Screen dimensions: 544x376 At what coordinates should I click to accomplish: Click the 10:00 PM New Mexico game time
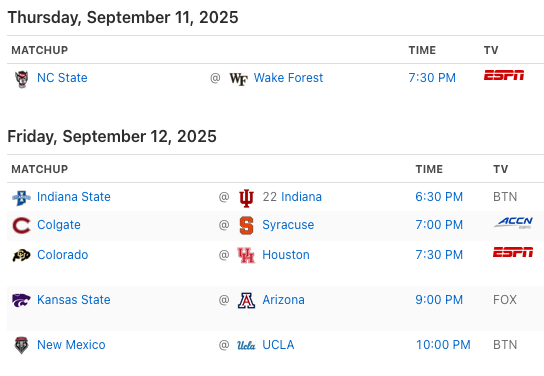pyautogui.click(x=443, y=345)
